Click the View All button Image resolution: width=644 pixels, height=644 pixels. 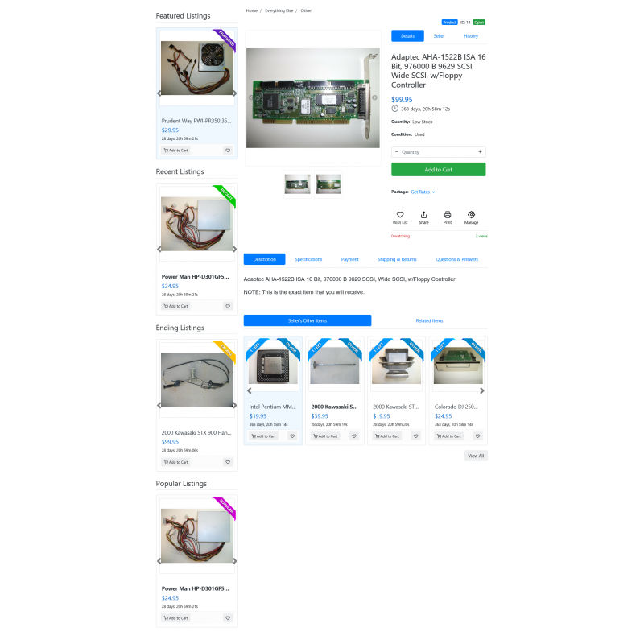[476, 456]
